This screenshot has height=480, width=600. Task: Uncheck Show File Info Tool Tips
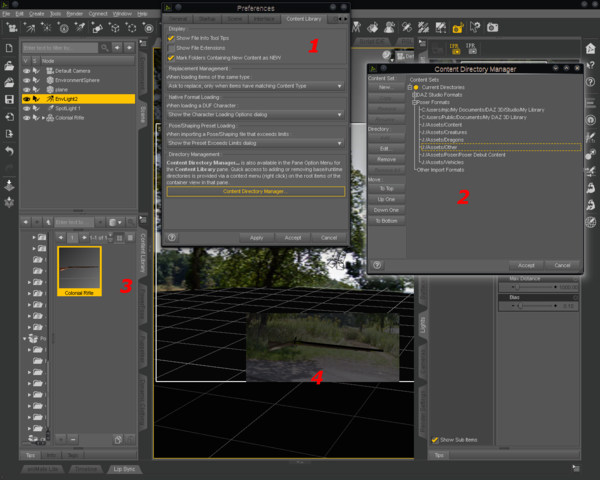(171, 38)
